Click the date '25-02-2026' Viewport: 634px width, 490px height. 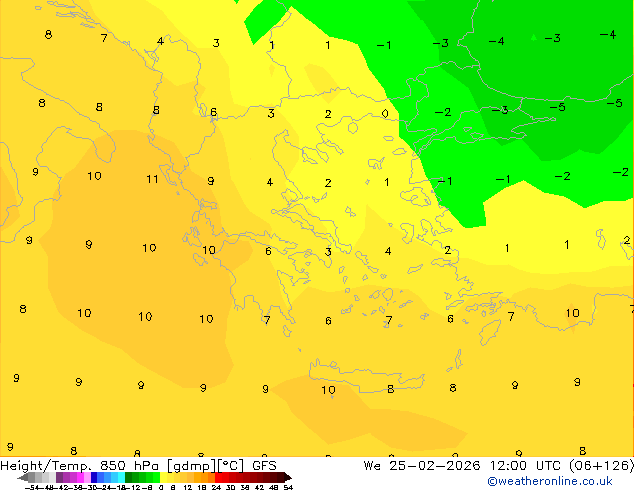click(435, 466)
